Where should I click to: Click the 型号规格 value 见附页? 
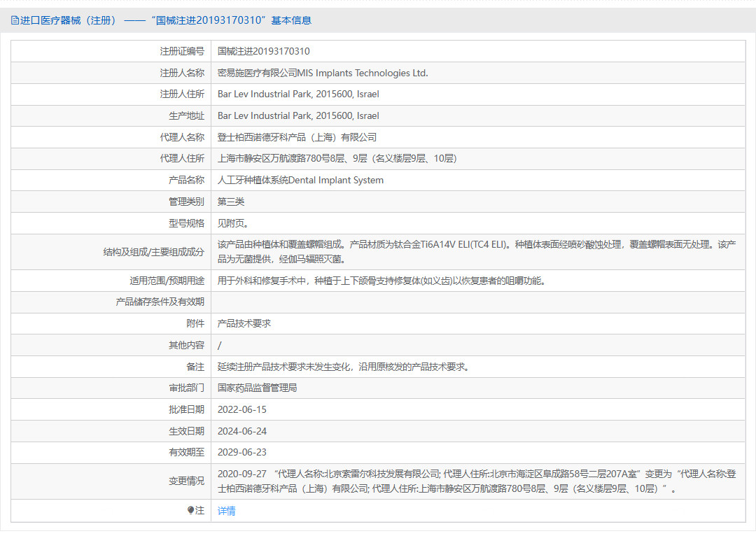tap(232, 223)
